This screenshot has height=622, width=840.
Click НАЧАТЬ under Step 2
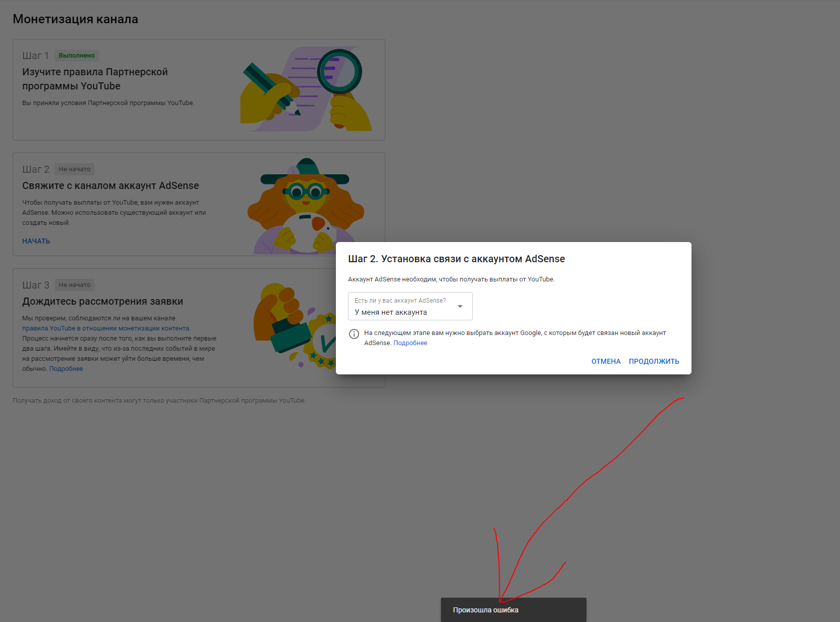tap(36, 241)
